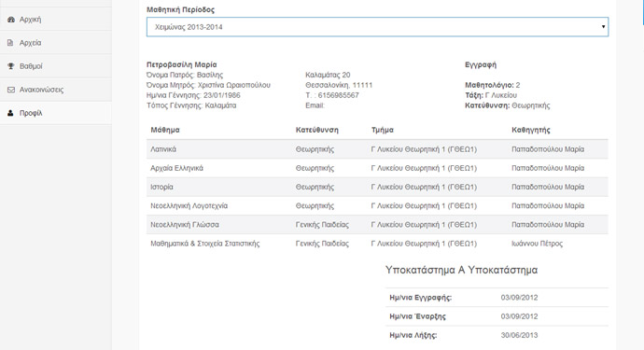Click the Τμήμα column header
The width and height of the screenshot is (644, 350).
pos(383,130)
